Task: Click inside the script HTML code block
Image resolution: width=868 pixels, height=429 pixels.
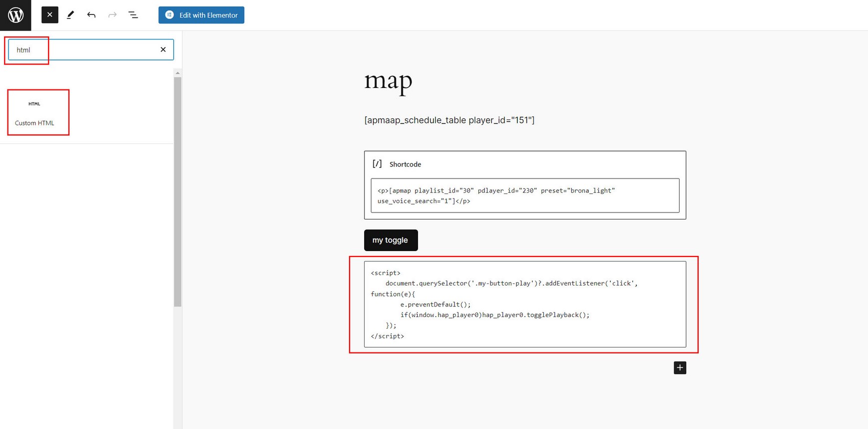Action: point(525,304)
